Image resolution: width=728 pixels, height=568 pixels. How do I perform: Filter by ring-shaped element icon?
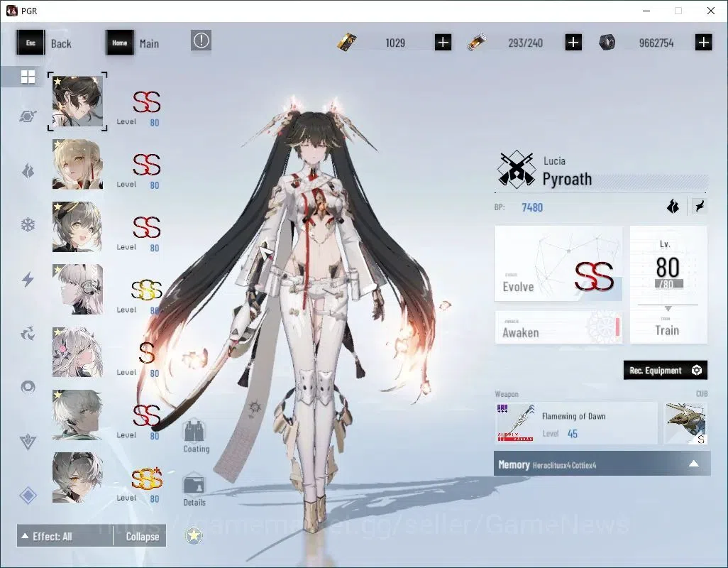28,387
